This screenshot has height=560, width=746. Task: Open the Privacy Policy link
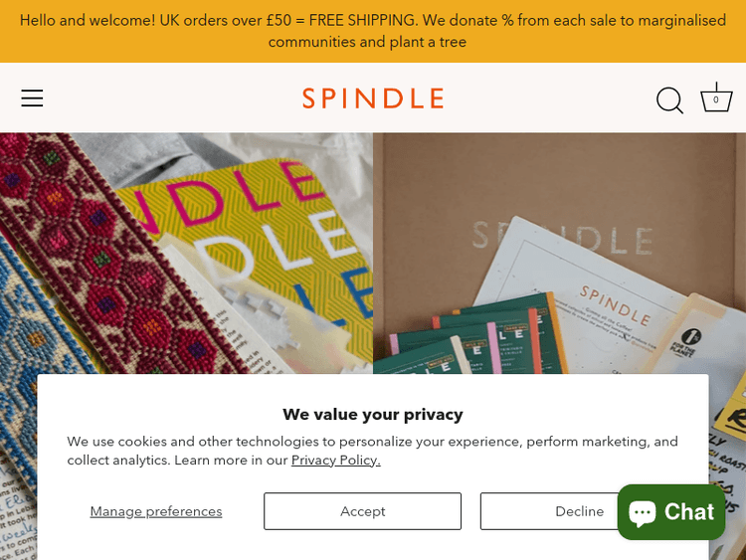(x=335, y=460)
